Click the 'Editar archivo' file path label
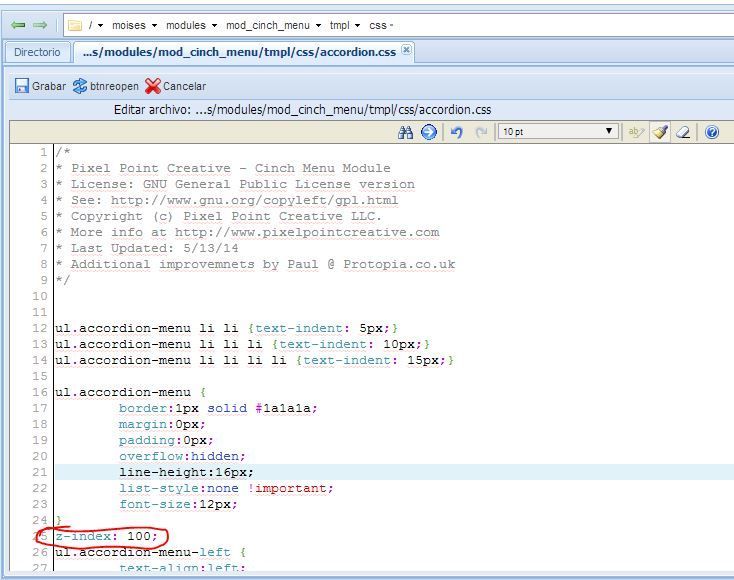This screenshot has width=734, height=580. pos(302,110)
